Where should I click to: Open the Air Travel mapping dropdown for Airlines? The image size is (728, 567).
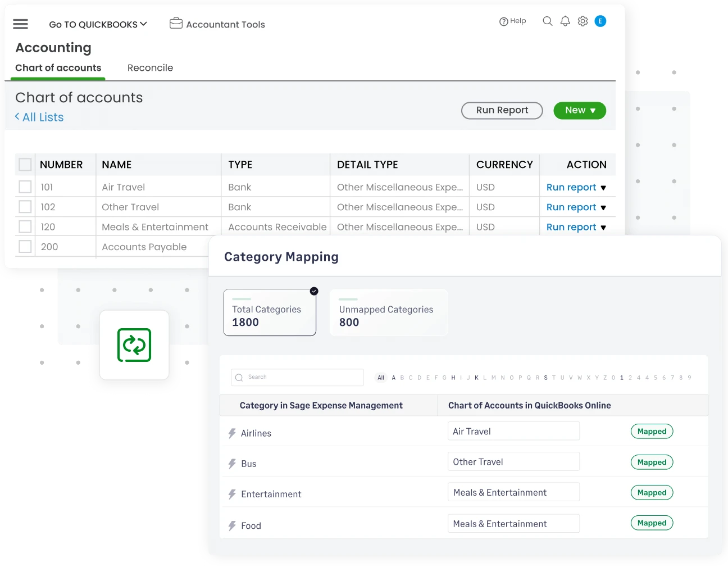pyautogui.click(x=513, y=431)
